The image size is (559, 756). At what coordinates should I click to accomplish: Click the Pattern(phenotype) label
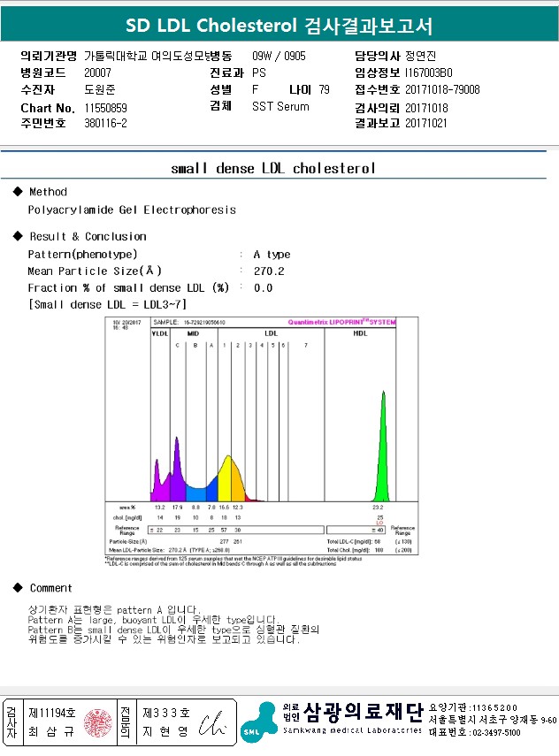click(x=82, y=255)
